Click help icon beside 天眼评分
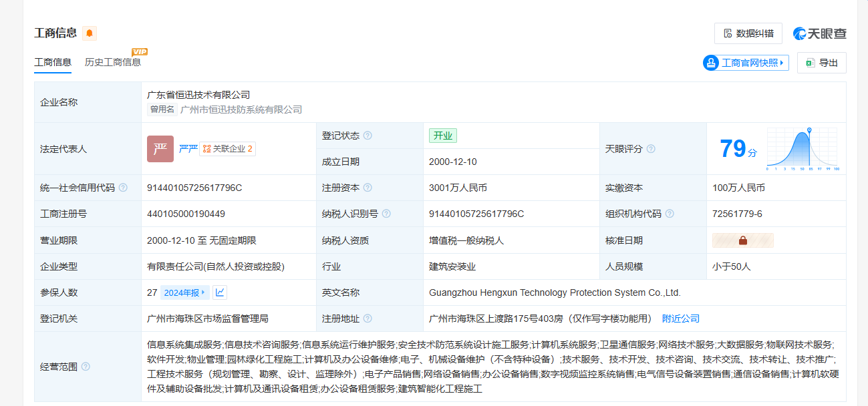This screenshot has height=406, width=868. 651,149
